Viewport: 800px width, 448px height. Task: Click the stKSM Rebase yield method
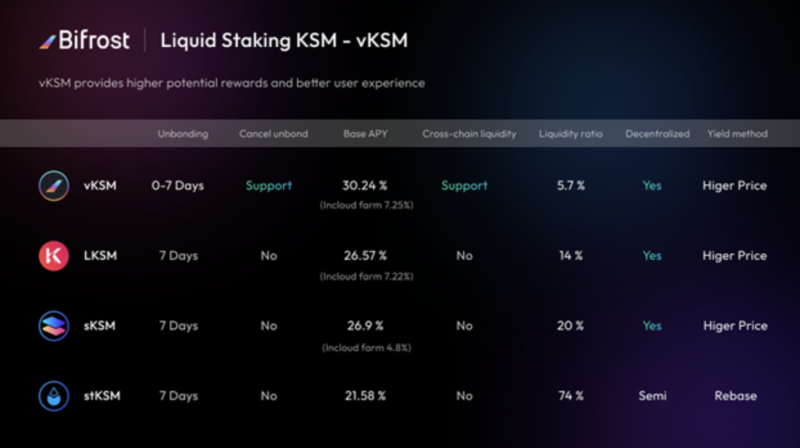pos(735,395)
